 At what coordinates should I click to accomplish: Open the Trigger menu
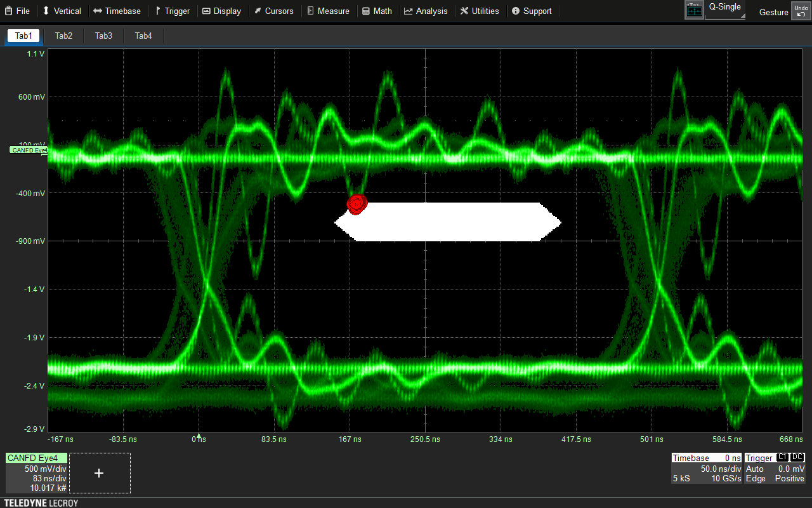173,11
